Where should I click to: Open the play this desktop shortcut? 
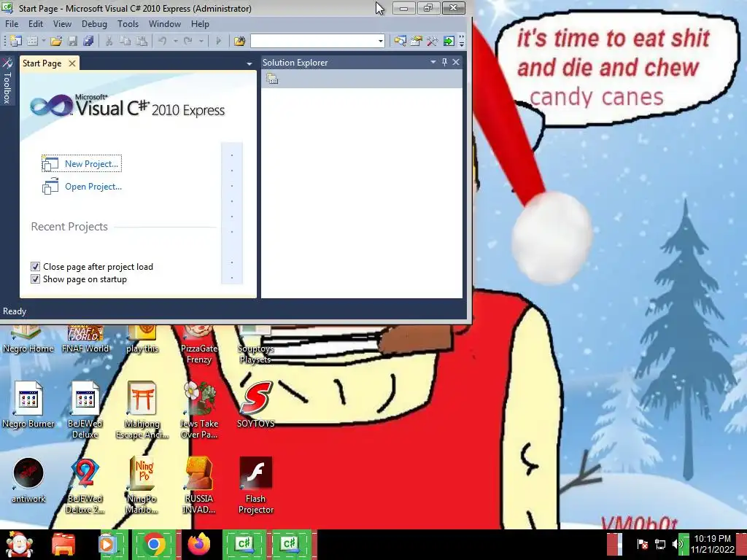tap(142, 340)
